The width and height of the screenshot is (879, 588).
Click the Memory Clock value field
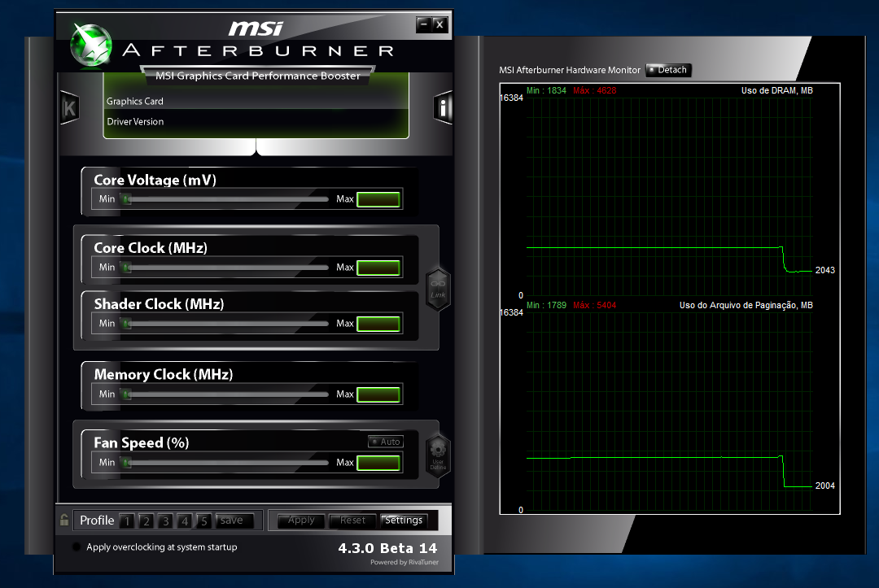point(378,394)
